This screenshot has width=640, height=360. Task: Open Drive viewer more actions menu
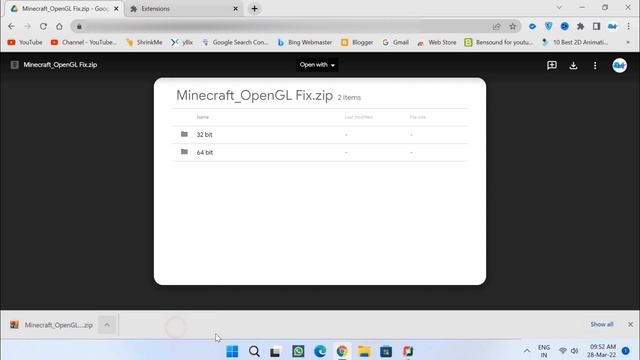click(595, 65)
